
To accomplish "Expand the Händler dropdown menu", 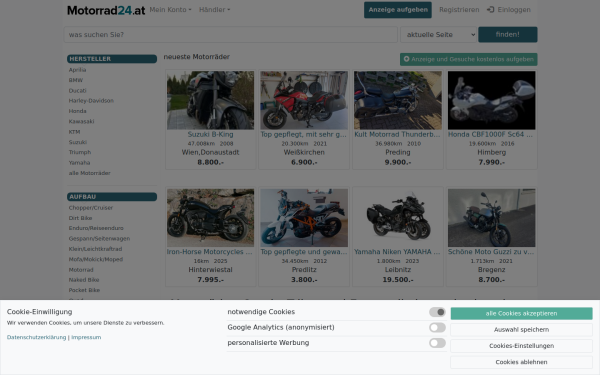I will tap(214, 10).
